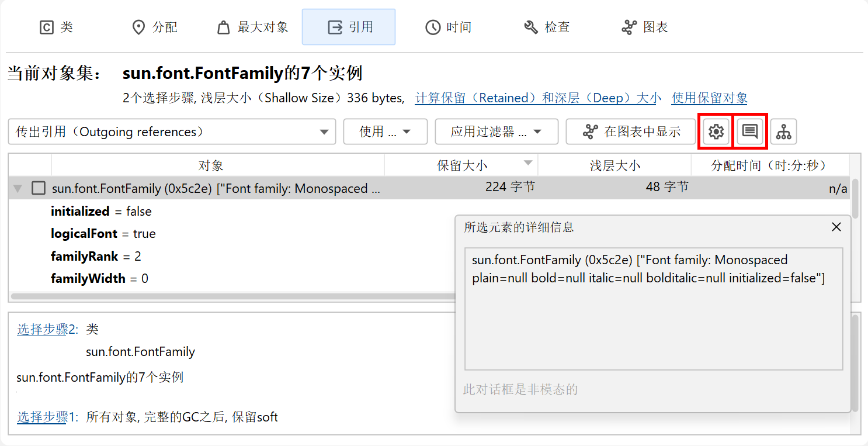Open the 使用 ... dropdown menu
The height and width of the screenshot is (446, 868).
click(385, 132)
